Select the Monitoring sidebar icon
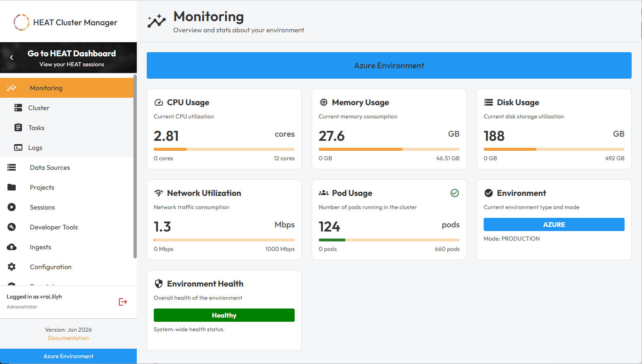The height and width of the screenshot is (364, 642). (x=11, y=87)
